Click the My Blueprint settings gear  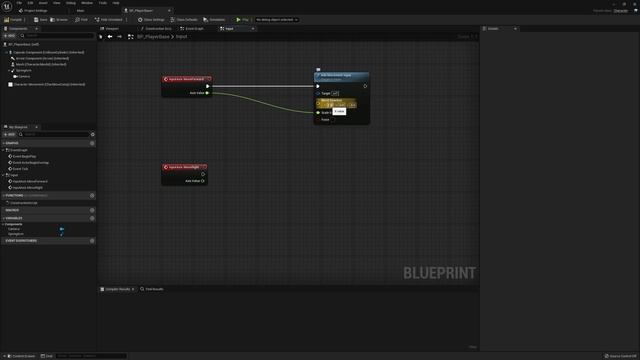click(x=93, y=134)
